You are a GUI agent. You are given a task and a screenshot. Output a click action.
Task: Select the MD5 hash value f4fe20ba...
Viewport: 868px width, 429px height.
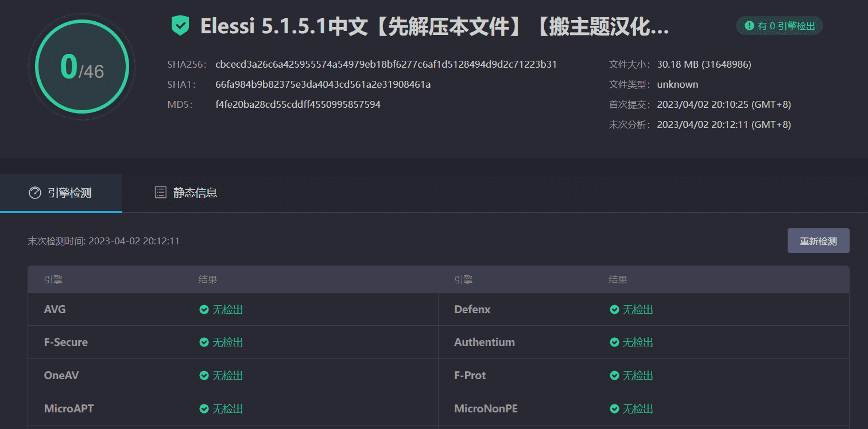(298, 104)
